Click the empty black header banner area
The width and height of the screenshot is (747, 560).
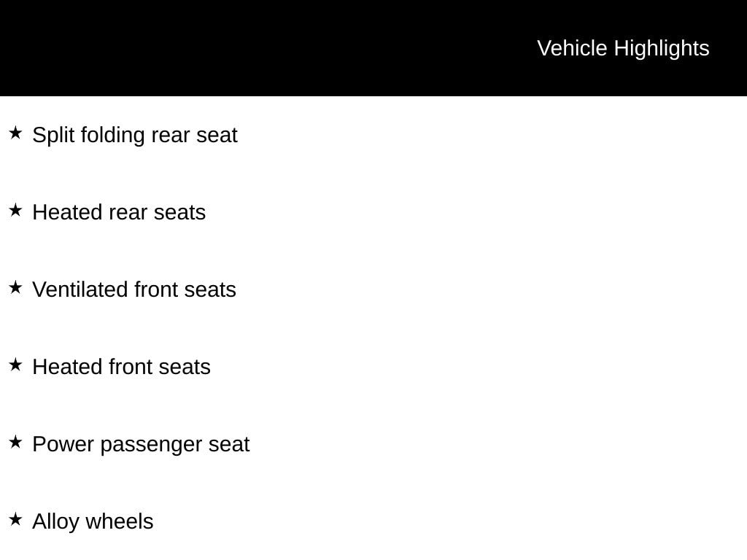(255, 48)
